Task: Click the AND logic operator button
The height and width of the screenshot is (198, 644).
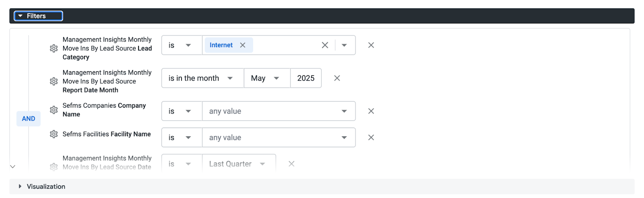Action: click(29, 119)
